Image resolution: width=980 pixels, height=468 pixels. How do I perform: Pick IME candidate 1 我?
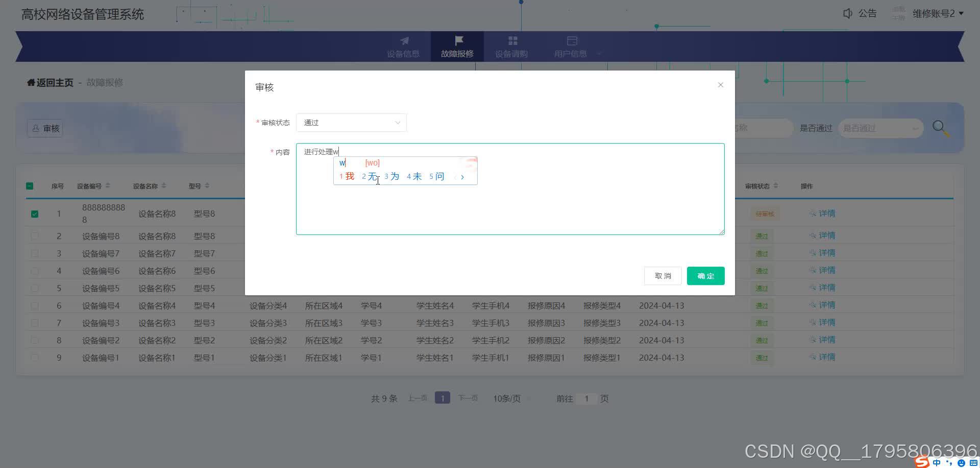[347, 176]
